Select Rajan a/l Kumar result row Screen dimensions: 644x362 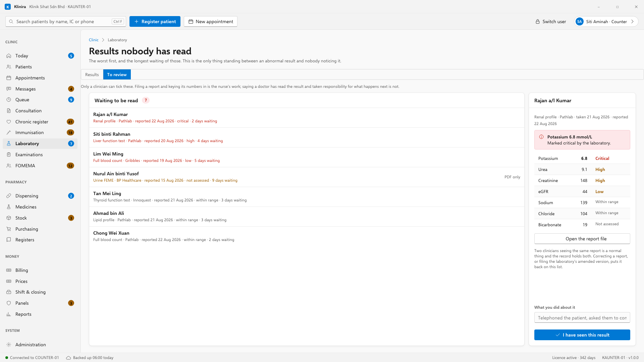307,118
